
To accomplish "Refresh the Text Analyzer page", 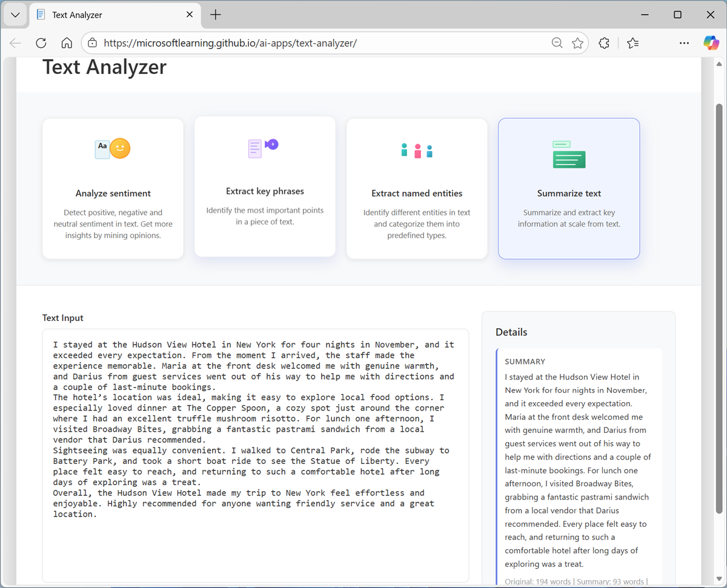I will pyautogui.click(x=41, y=43).
